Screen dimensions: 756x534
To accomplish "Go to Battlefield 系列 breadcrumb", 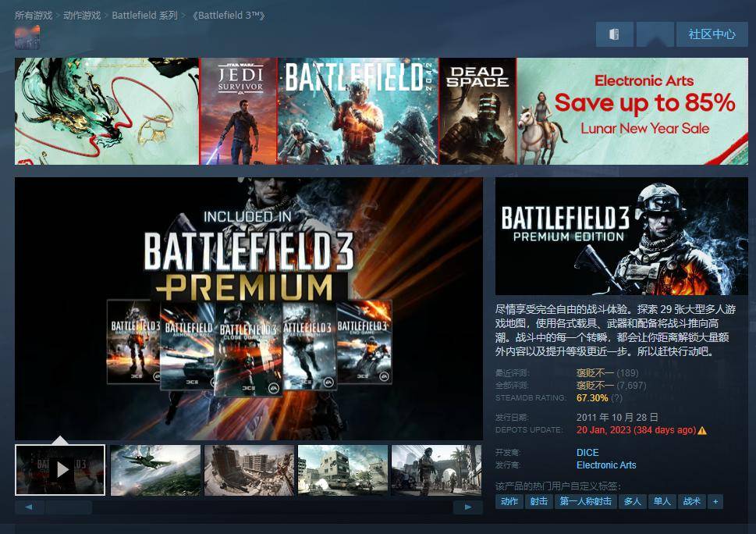I will pos(144,16).
